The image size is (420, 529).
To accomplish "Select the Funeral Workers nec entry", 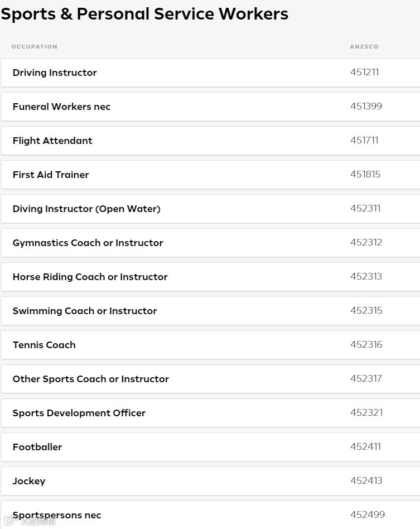I will coord(61,107).
